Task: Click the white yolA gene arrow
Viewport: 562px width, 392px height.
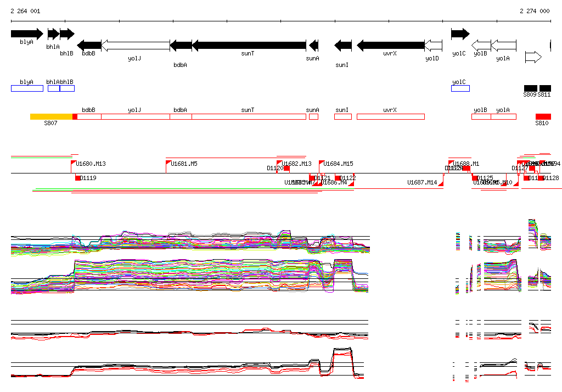Action: (x=504, y=46)
